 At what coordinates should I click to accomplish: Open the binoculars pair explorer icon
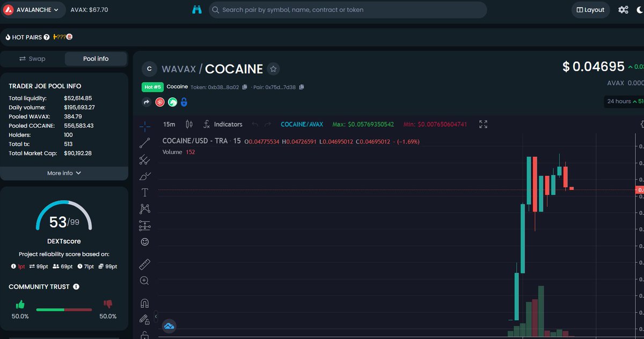[x=197, y=10]
